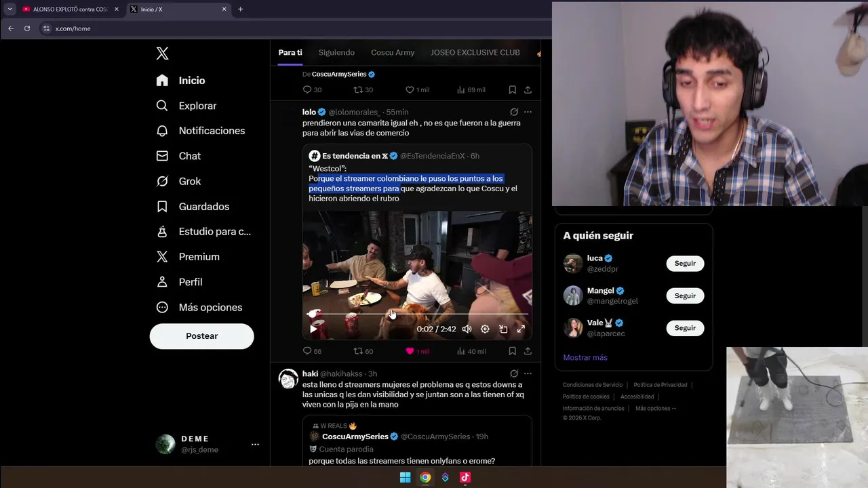Click DEME profile avatar
The image size is (868, 488).
[x=165, y=444]
